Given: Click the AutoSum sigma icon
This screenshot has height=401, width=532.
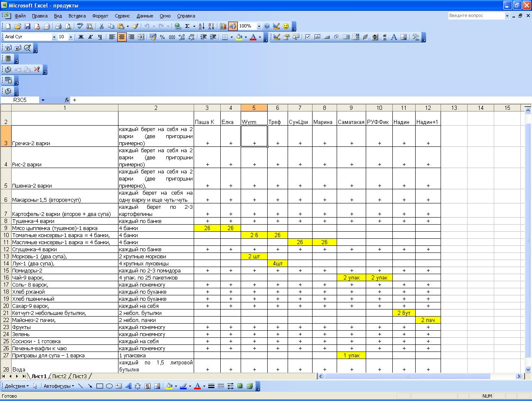Looking at the screenshot, I should pyautogui.click(x=187, y=26).
